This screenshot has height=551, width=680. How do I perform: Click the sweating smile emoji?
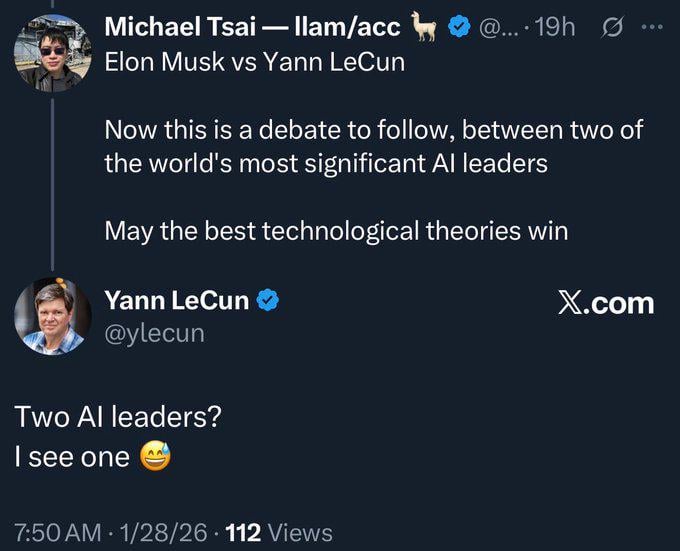[150, 457]
